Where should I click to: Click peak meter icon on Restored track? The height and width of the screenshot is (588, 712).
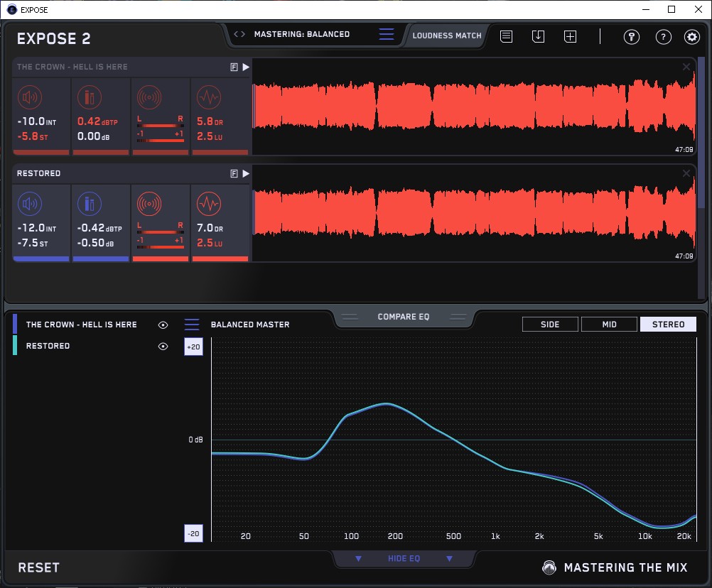point(90,204)
